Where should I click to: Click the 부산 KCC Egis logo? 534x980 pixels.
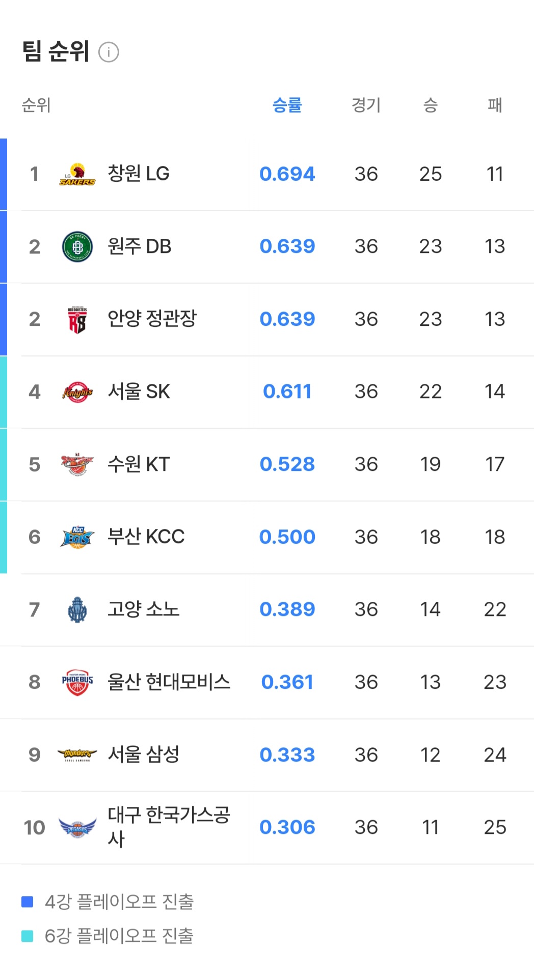77,537
